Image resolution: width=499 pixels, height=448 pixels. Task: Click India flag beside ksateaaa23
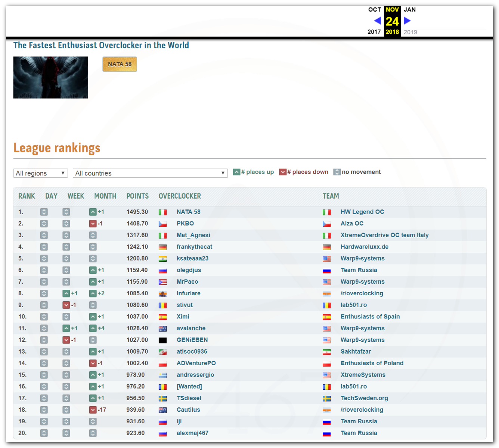[x=162, y=259]
